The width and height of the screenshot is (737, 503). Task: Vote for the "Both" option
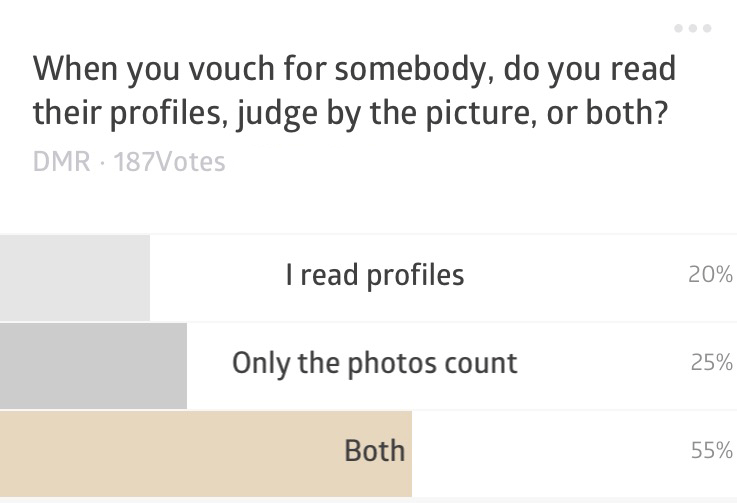point(374,450)
